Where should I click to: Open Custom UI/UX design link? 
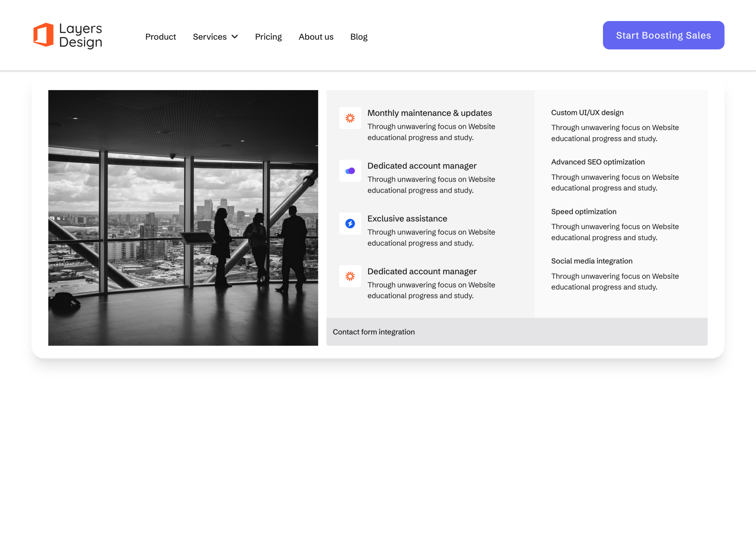click(x=587, y=113)
